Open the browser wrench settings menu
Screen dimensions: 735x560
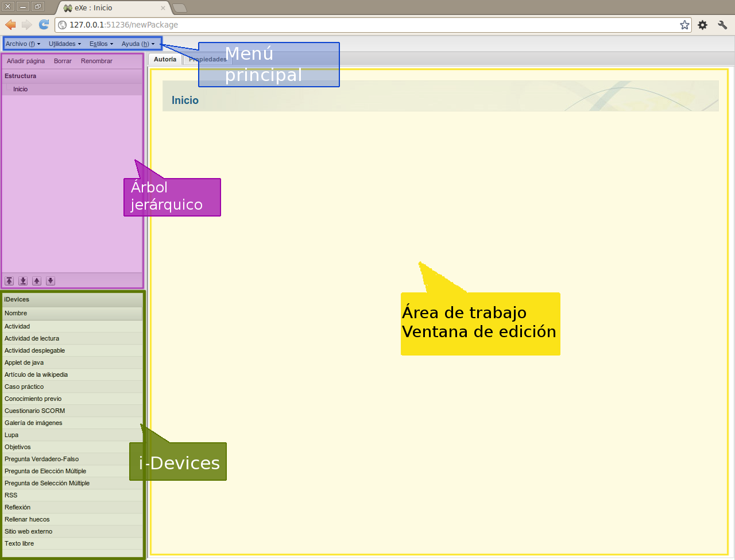click(x=722, y=25)
